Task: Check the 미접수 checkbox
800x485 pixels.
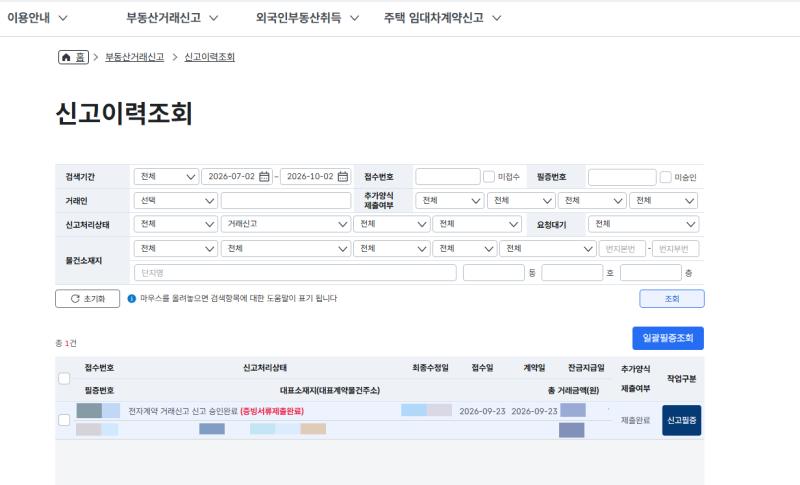Action: point(489,176)
